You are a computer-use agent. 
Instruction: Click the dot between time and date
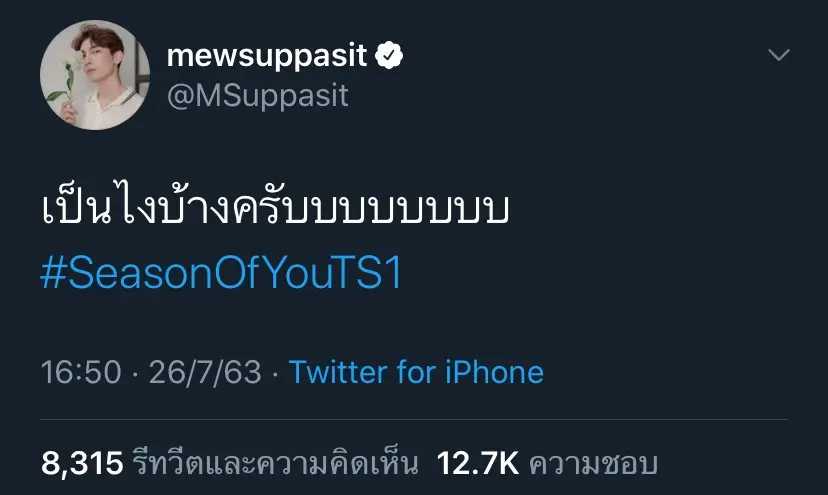pos(134,374)
